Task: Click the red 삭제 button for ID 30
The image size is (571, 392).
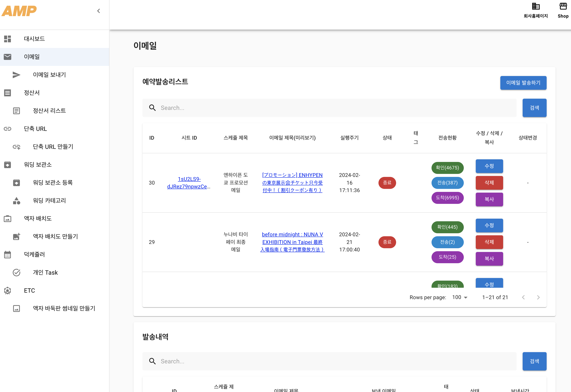Action: [x=489, y=183]
